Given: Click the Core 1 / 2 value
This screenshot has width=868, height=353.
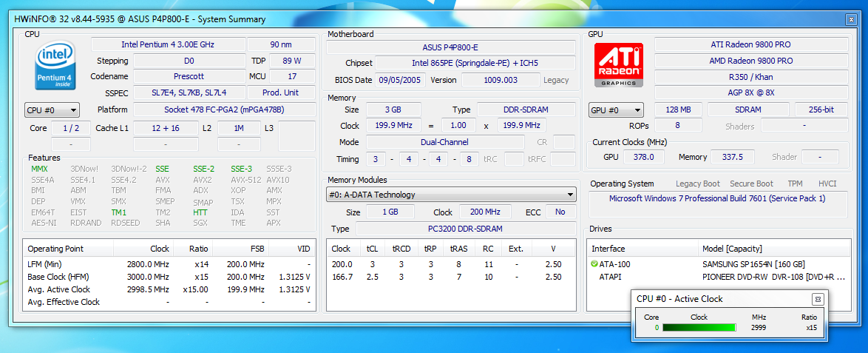Looking at the screenshot, I should click(71, 128).
